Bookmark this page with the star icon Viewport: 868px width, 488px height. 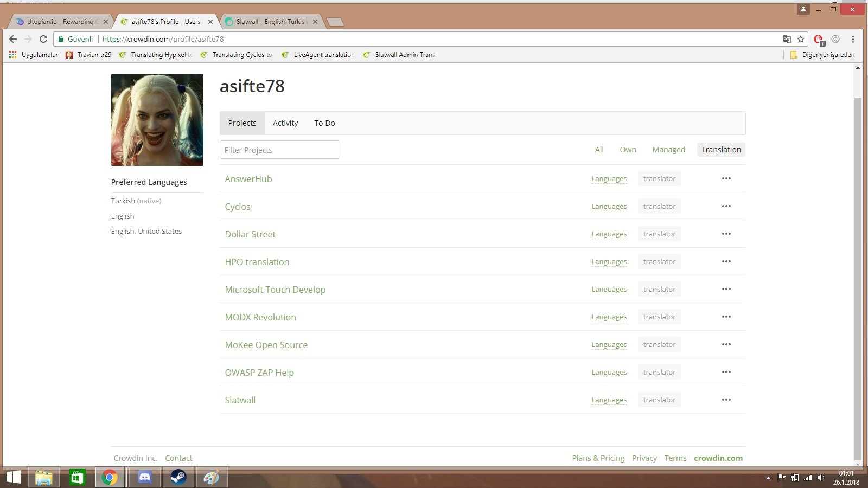(801, 39)
